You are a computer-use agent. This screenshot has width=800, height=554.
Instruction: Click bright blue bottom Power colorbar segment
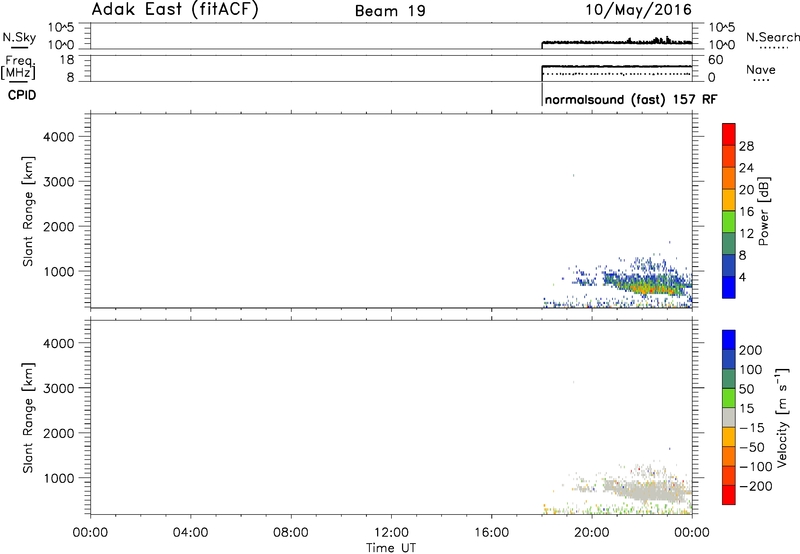click(729, 287)
